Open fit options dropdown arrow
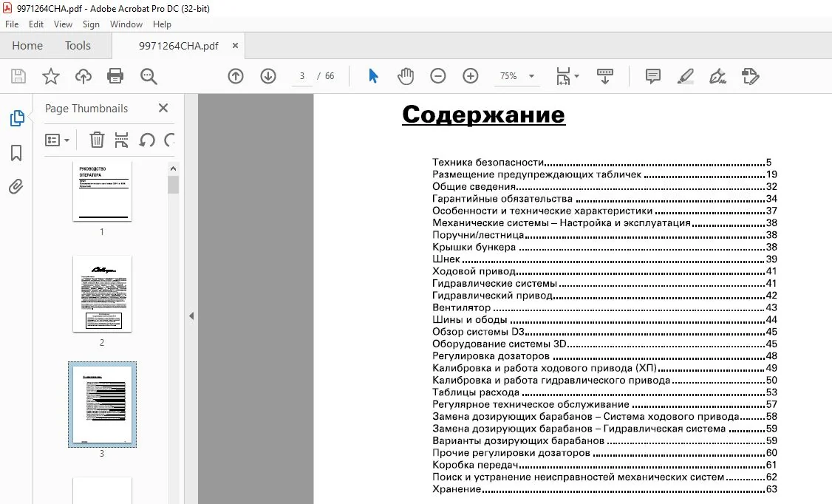The height and width of the screenshot is (504, 832). [x=577, y=76]
